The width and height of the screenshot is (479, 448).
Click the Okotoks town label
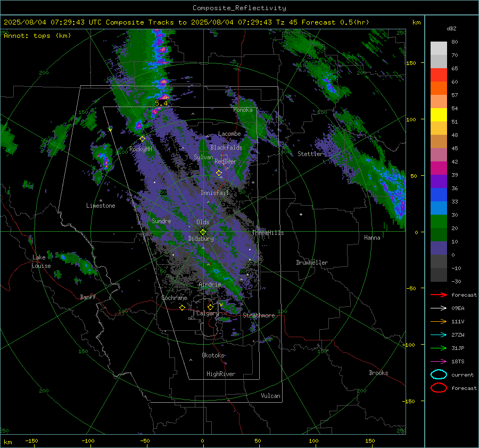tap(213, 355)
